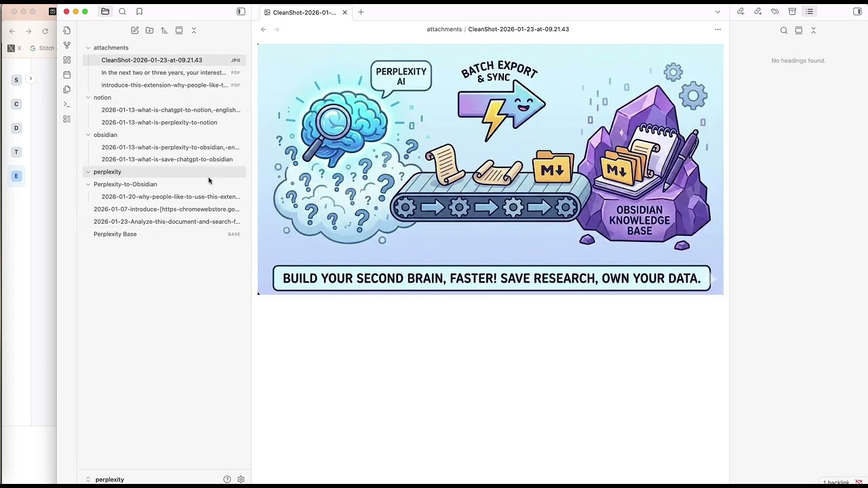Navigate back in the note view
This screenshot has height=488, width=868.
pos(264,29)
